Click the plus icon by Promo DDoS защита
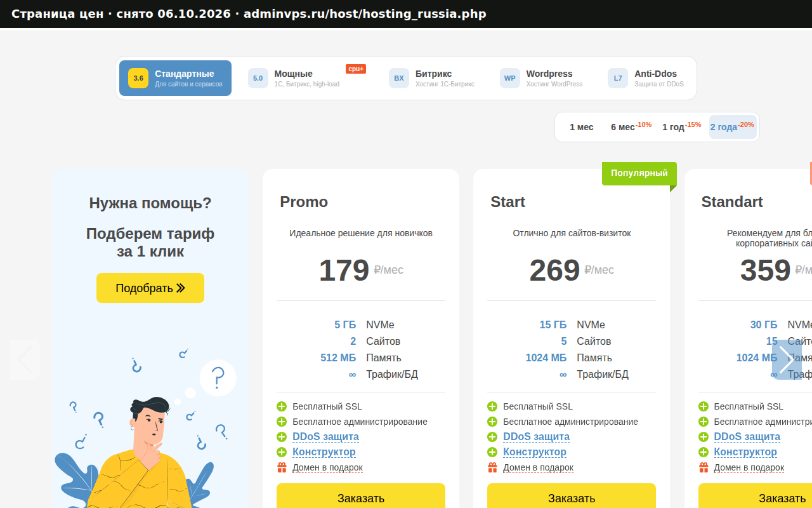 click(282, 437)
